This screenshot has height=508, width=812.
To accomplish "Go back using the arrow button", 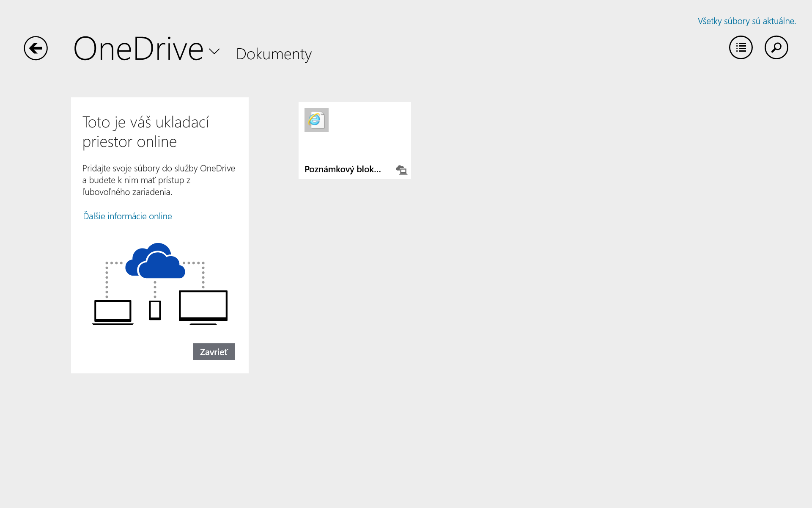I will click(x=36, y=48).
